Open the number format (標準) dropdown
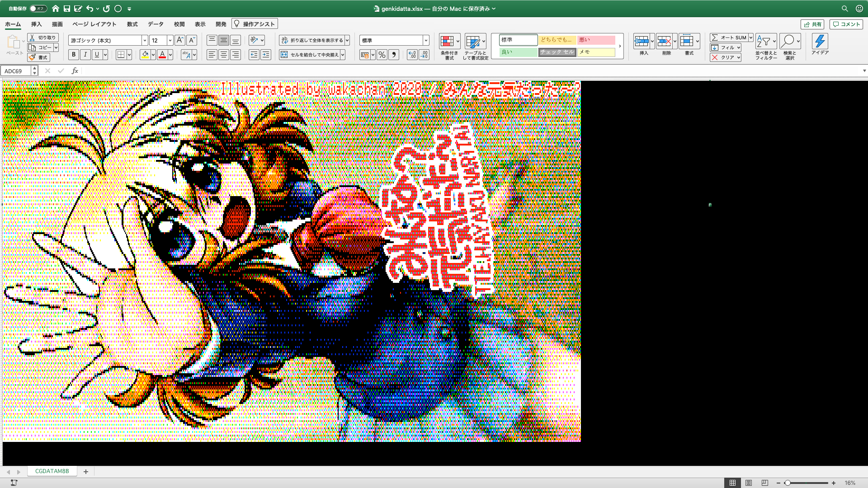Image resolution: width=868 pixels, height=488 pixels. (x=426, y=40)
